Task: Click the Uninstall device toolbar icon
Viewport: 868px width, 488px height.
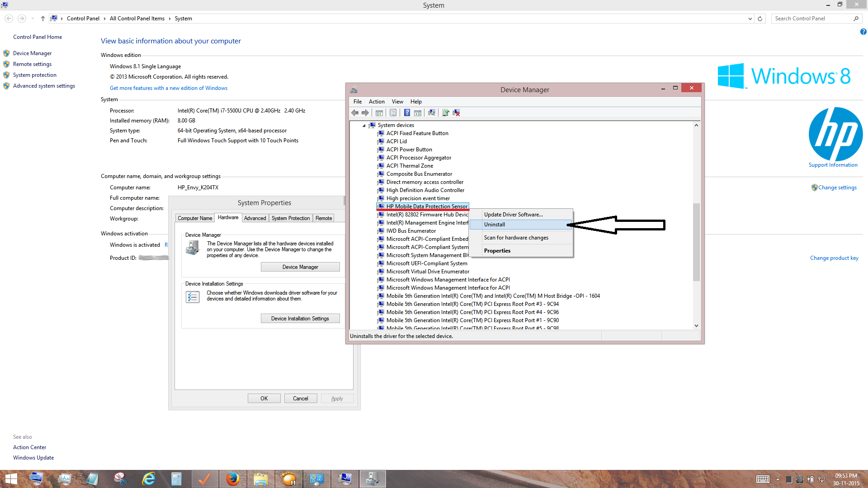Action: pos(457,113)
